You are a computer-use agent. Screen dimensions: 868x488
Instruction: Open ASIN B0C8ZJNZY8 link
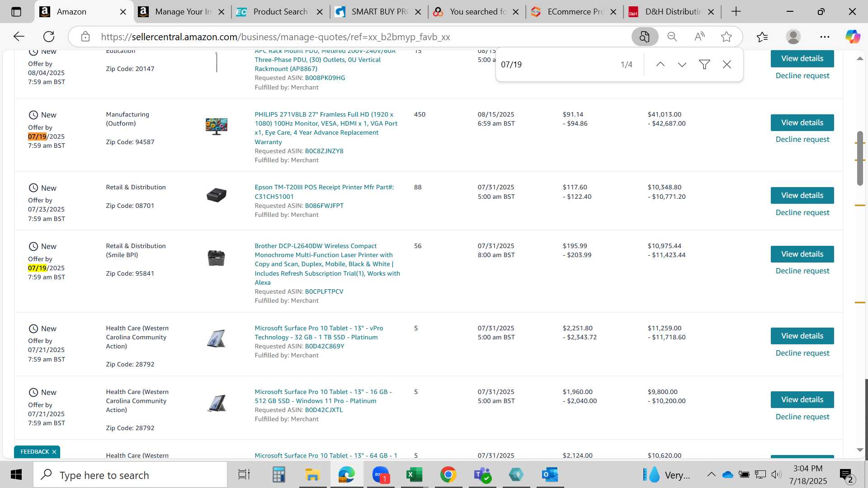point(324,151)
